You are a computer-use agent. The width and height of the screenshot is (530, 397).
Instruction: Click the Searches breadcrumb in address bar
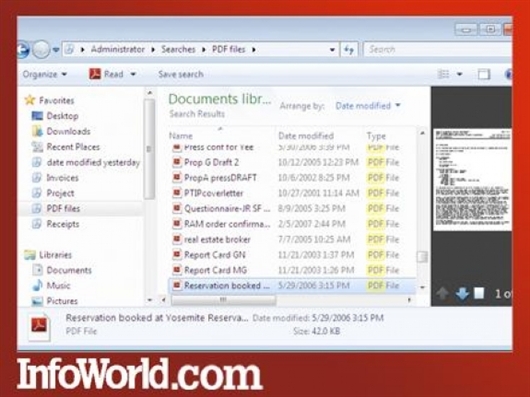point(178,49)
